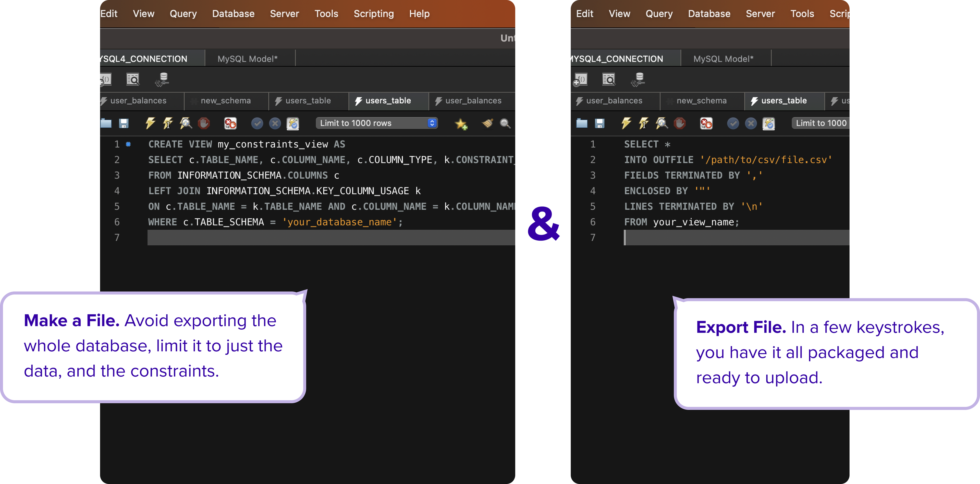Screen dimensions: 980x484
Task: Execute statement under cursor in right window
Action: [644, 123]
